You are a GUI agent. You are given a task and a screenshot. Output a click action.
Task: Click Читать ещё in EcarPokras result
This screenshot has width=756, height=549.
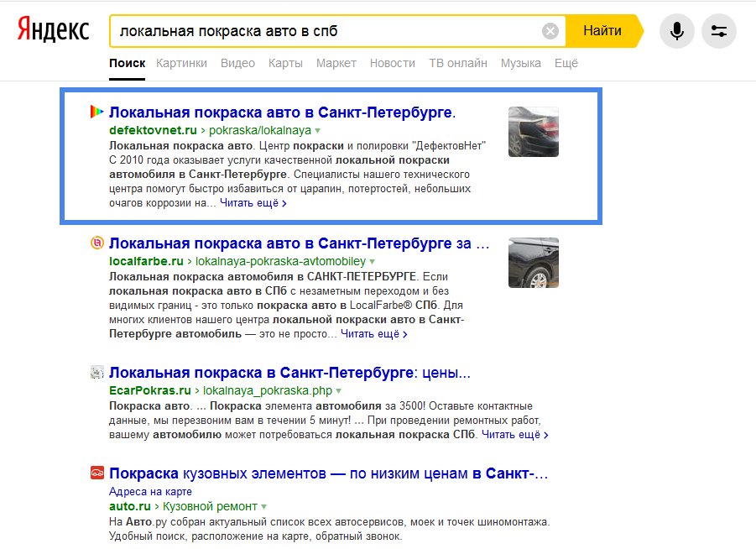pos(515,435)
